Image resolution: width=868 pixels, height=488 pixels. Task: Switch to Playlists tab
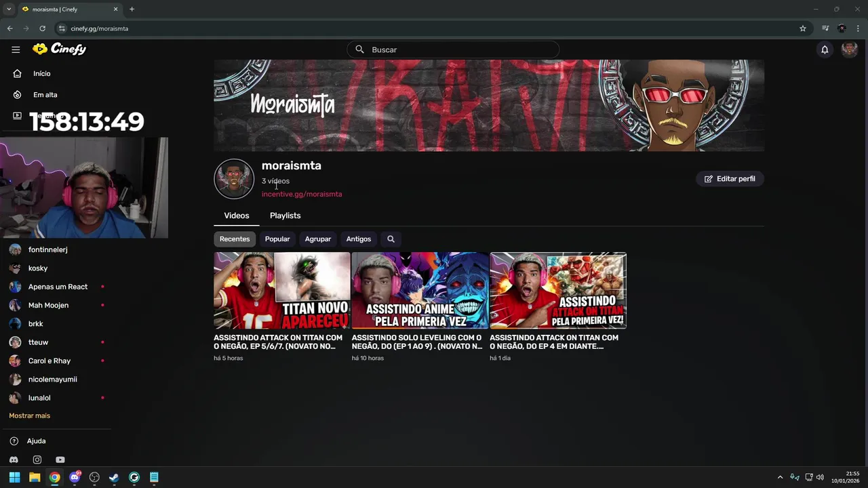[x=285, y=216]
